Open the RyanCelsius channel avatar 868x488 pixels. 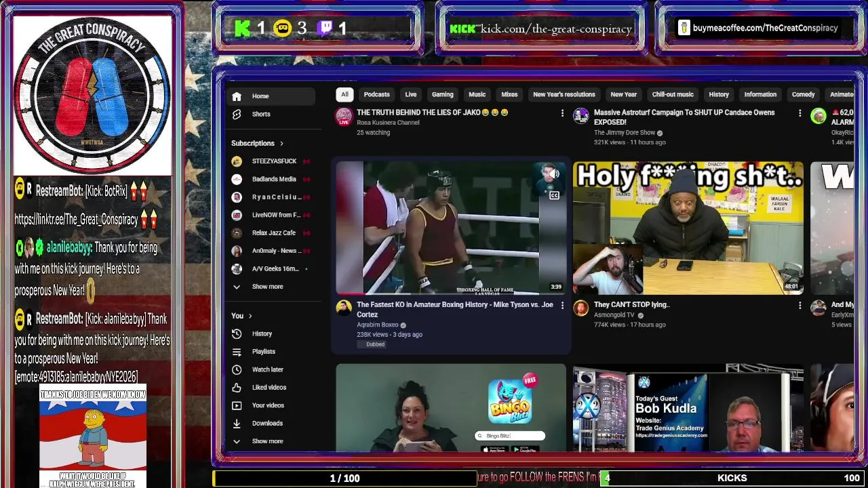pyautogui.click(x=237, y=197)
